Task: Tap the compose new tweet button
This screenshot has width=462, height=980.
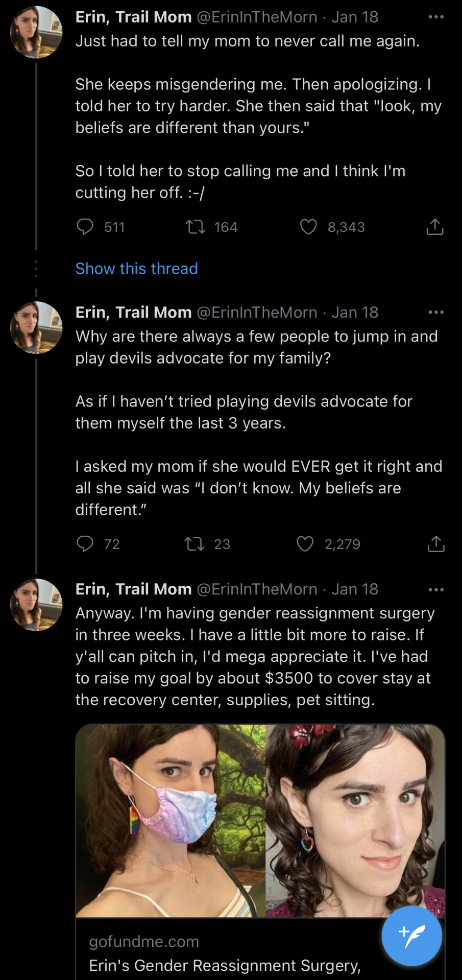Action: point(411,936)
